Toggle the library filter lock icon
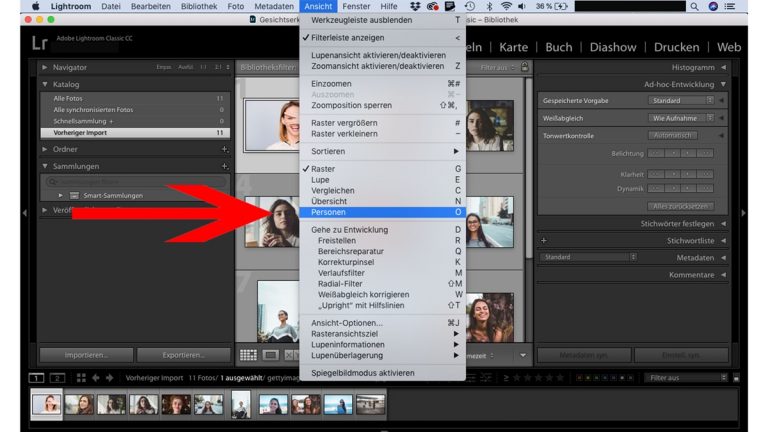 tap(523, 67)
